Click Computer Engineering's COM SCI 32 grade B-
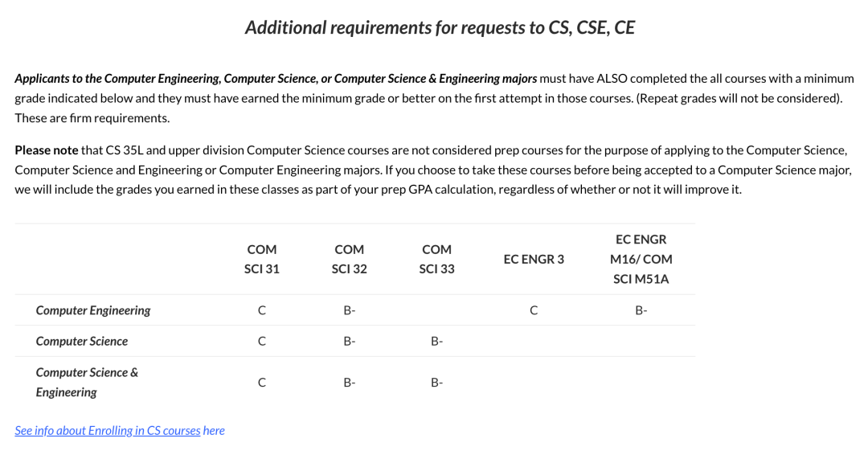This screenshot has height=455, width=868. [350, 310]
